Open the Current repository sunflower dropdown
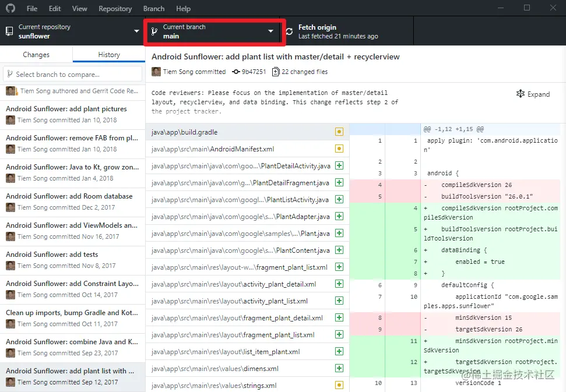 click(72, 31)
